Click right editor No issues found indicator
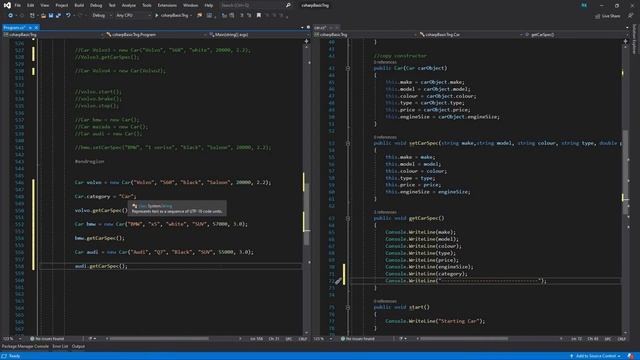Image resolution: width=640 pixels, height=360 pixels. 358,339
